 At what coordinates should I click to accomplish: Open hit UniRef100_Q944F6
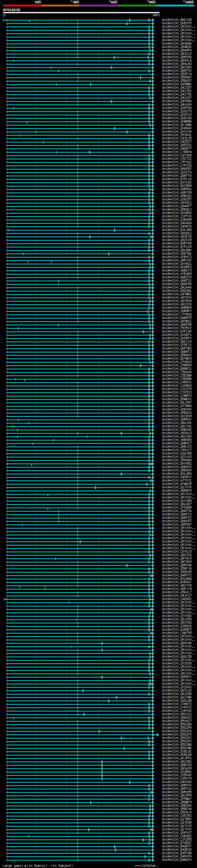177,50
